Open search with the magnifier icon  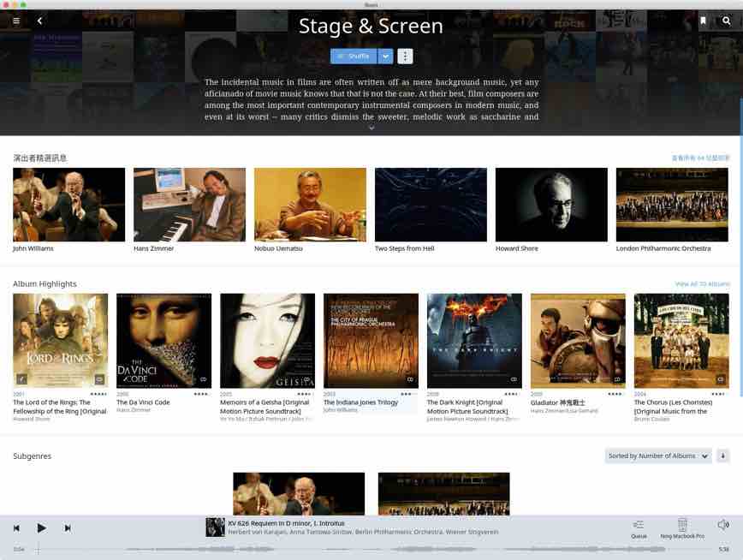coord(727,21)
